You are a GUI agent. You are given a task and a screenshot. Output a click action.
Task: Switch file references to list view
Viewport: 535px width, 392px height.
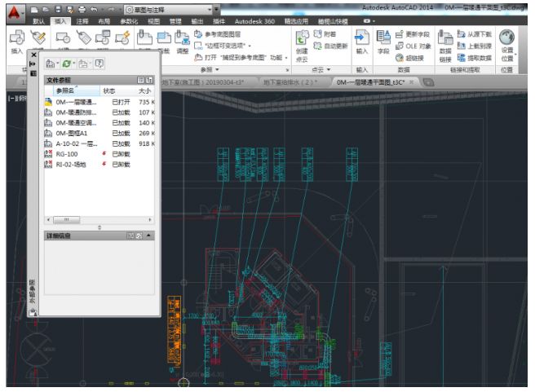(140, 80)
